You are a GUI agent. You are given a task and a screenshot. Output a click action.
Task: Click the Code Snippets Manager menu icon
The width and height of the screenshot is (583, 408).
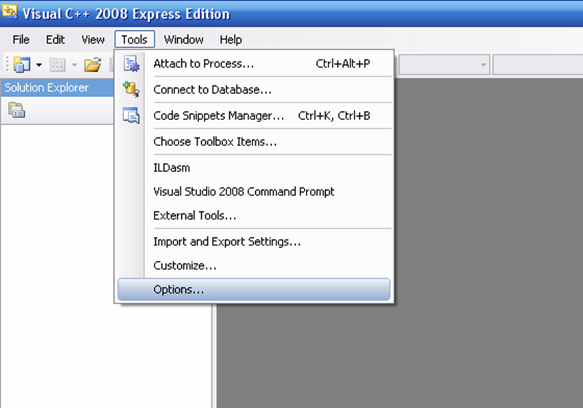pos(131,115)
